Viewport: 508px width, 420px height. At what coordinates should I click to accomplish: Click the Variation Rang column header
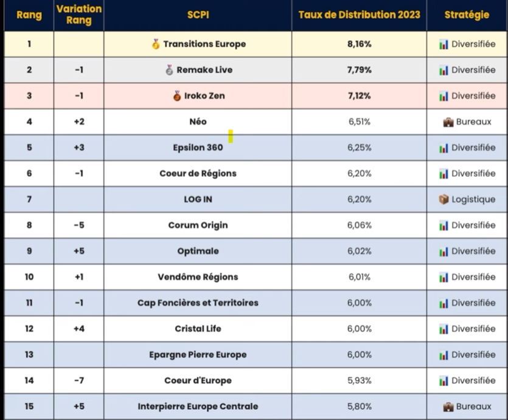click(78, 15)
